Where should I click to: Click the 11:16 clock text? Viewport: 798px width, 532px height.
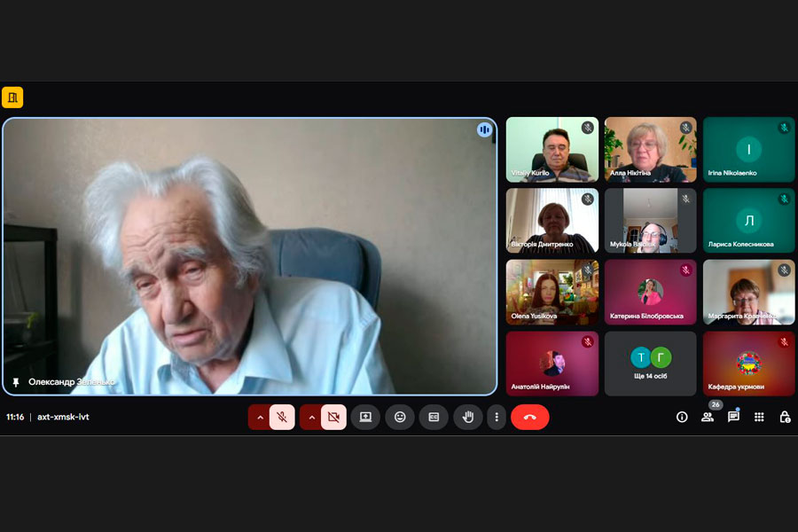15,417
